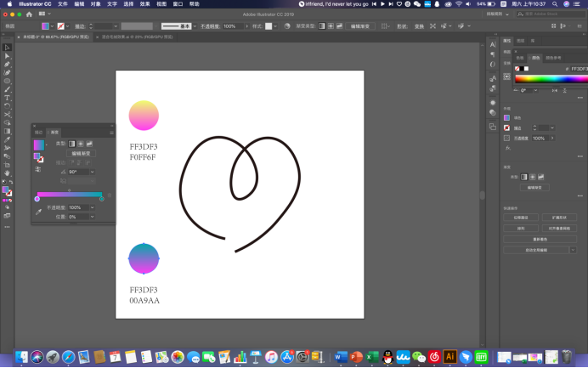Click 扩展形状 button in quick actions
This screenshot has width=588, height=368.
point(559,218)
